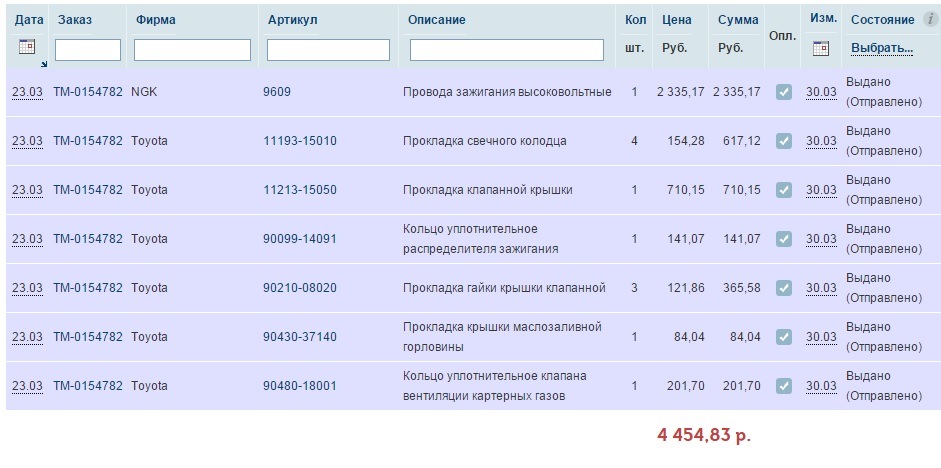Sort by the Сумма column header
941x468 pixels.
738,20
